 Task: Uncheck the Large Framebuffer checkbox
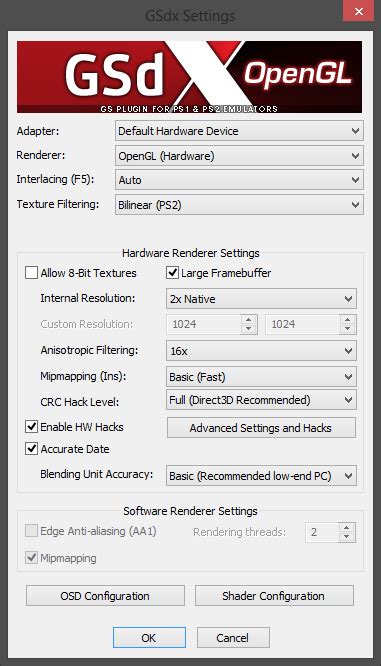pos(172,273)
